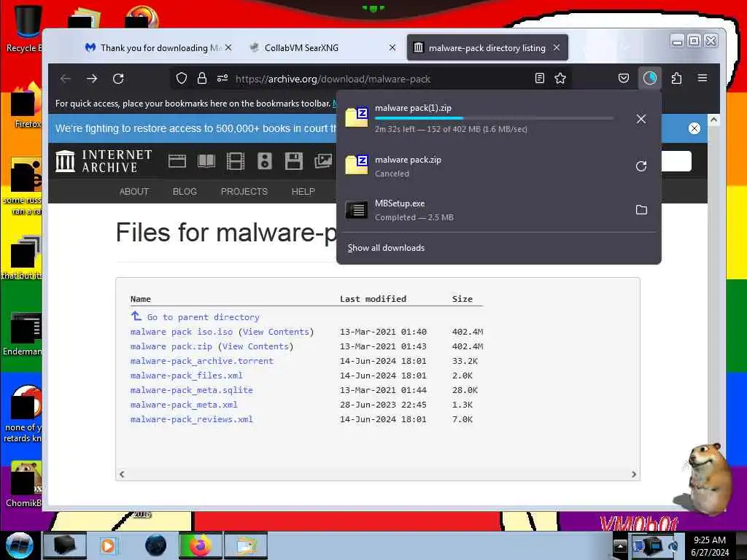Open malware-pack_reviews.xml link
747x560 pixels.
(x=192, y=419)
